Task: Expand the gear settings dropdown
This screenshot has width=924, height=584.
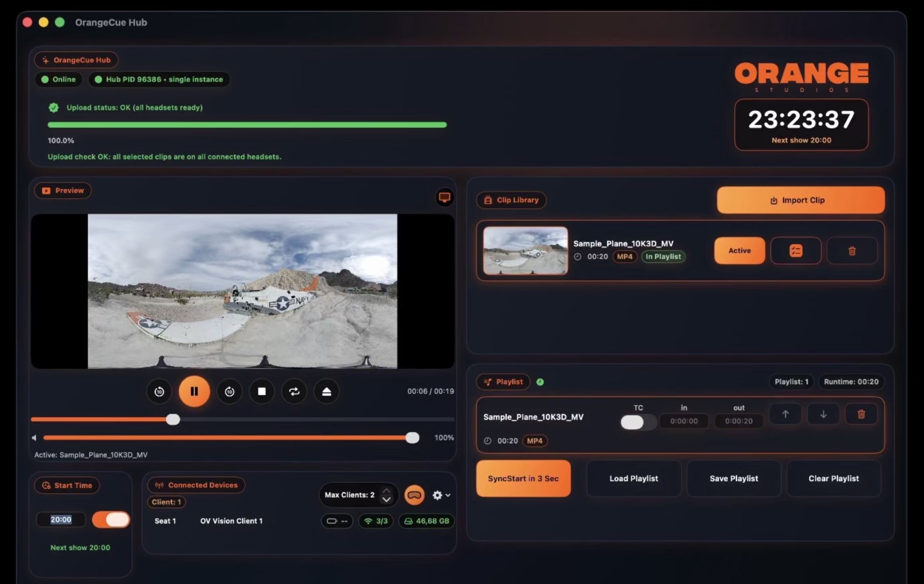Action: [441, 495]
